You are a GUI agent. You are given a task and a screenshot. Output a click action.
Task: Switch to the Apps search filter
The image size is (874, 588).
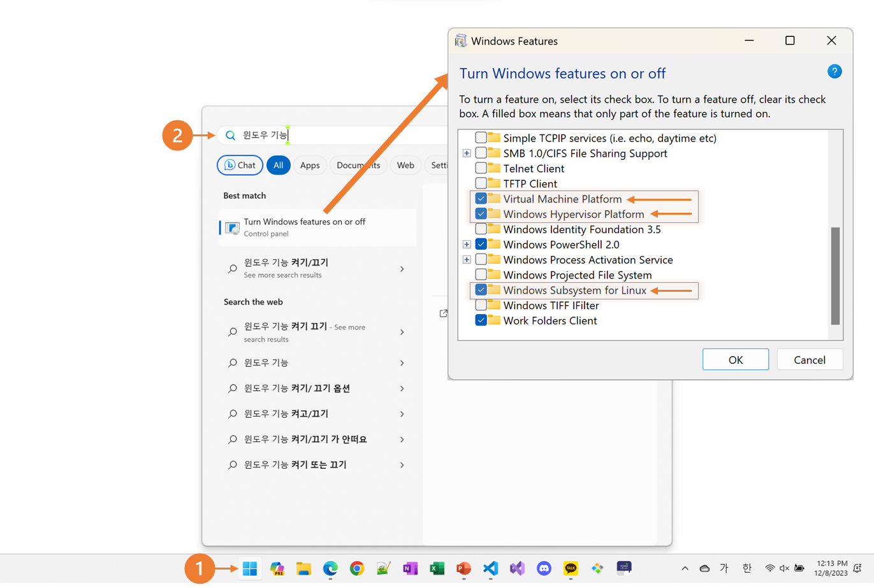click(x=310, y=165)
